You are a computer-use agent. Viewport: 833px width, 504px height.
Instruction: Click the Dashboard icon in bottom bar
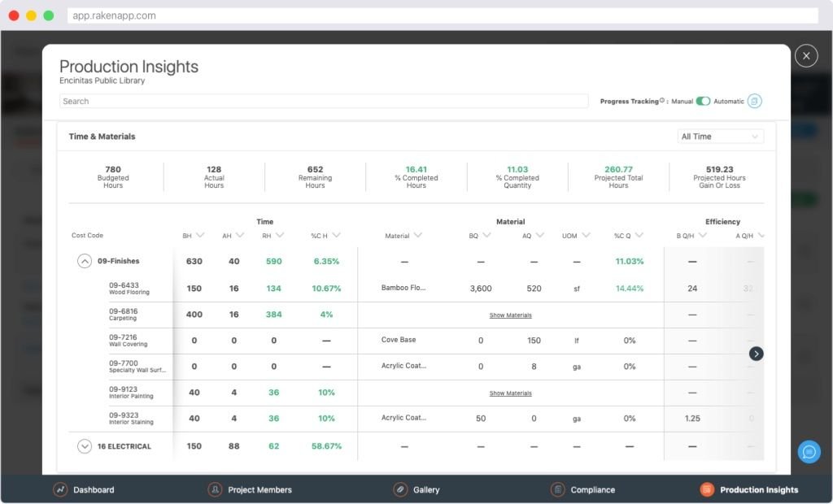click(x=60, y=489)
